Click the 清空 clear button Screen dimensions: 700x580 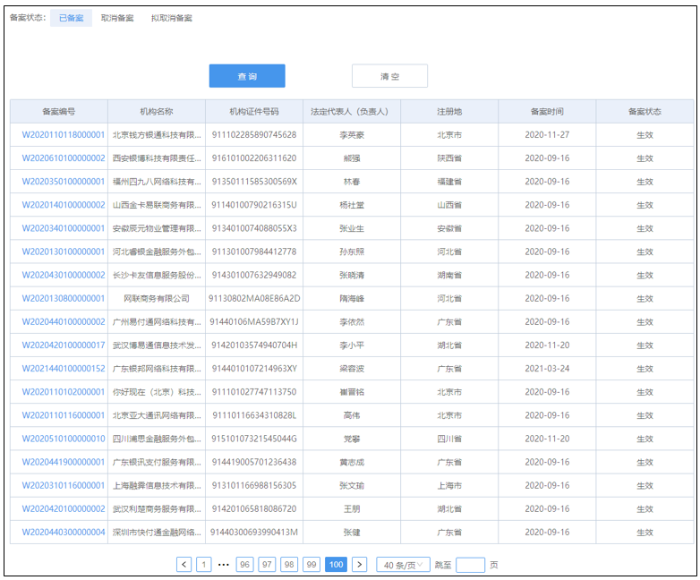(x=390, y=76)
